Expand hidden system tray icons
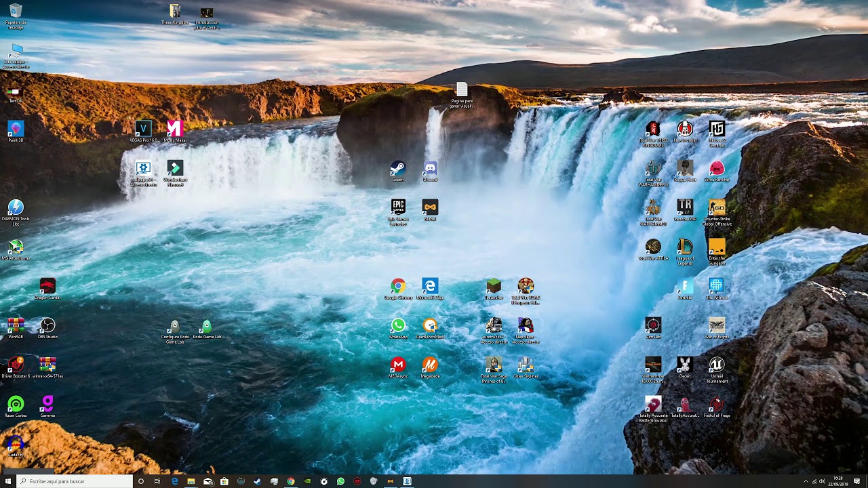Screen dimensions: 868x488 click(x=806, y=481)
